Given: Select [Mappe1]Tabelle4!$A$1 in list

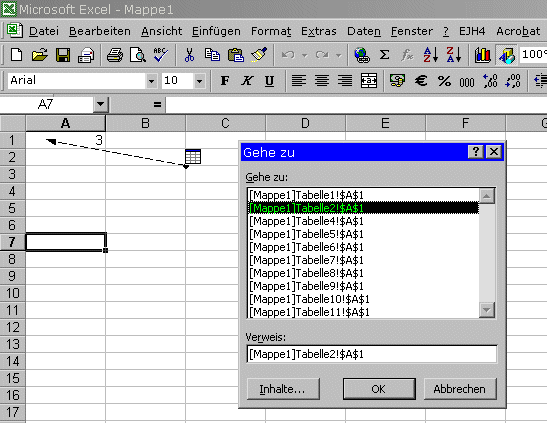Looking at the screenshot, I should point(363,221).
